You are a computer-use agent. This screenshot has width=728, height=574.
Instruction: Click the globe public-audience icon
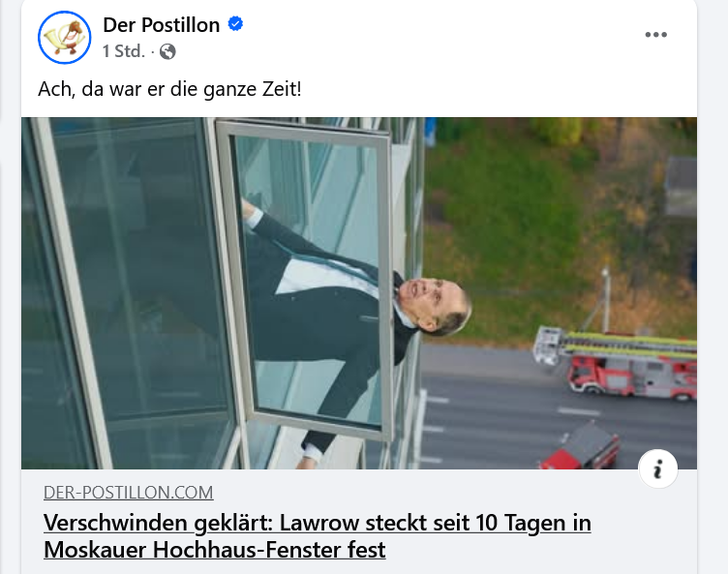click(x=167, y=51)
